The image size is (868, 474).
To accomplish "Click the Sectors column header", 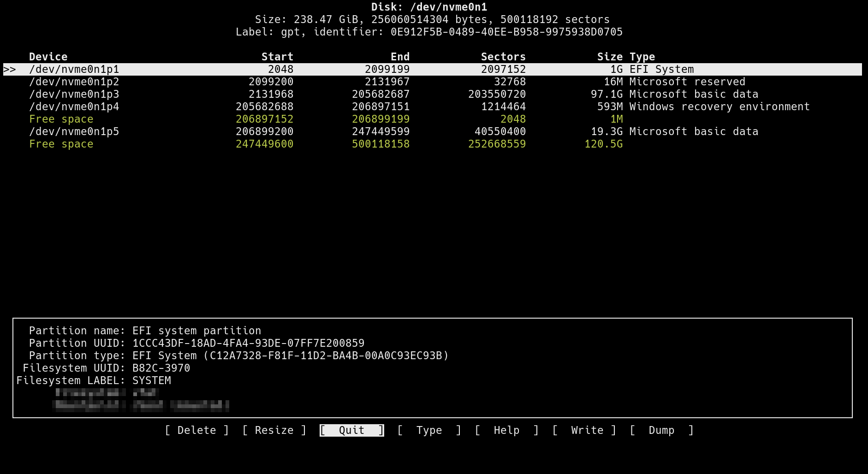I will 503,57.
